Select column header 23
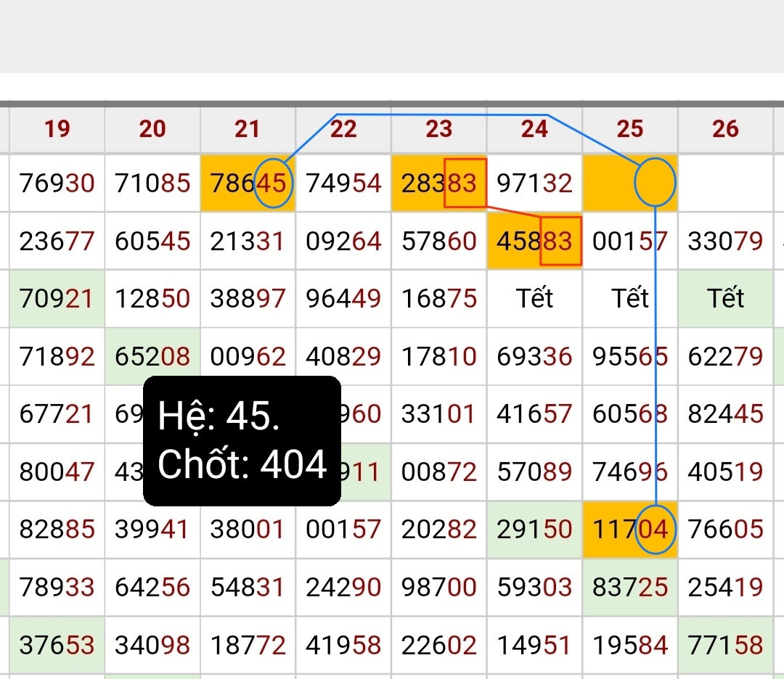This screenshot has height=679, width=784. [x=439, y=129]
